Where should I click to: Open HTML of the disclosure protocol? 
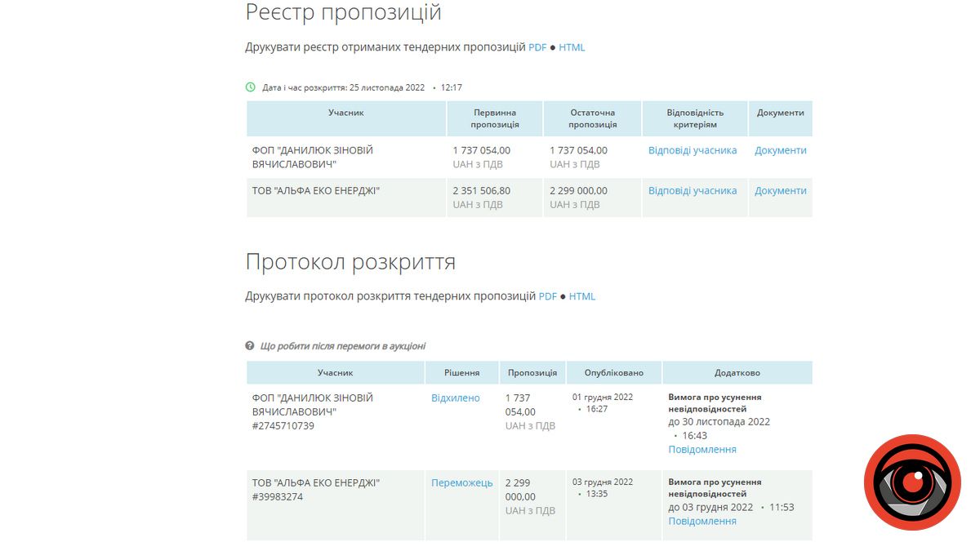point(581,296)
